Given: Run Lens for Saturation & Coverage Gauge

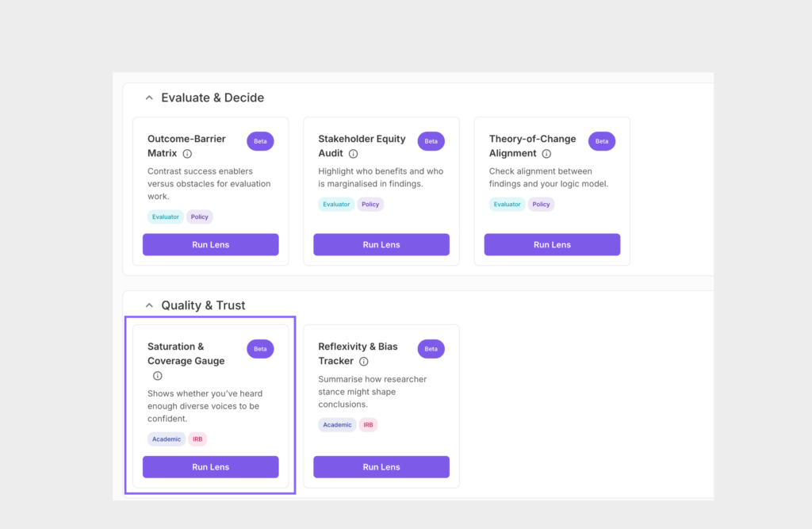Looking at the screenshot, I should pos(210,467).
